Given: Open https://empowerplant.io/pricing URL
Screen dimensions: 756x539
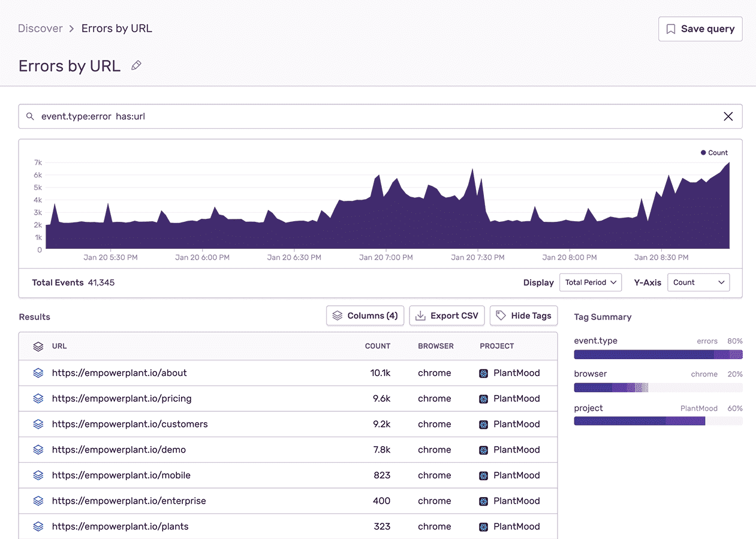Looking at the screenshot, I should point(122,399).
